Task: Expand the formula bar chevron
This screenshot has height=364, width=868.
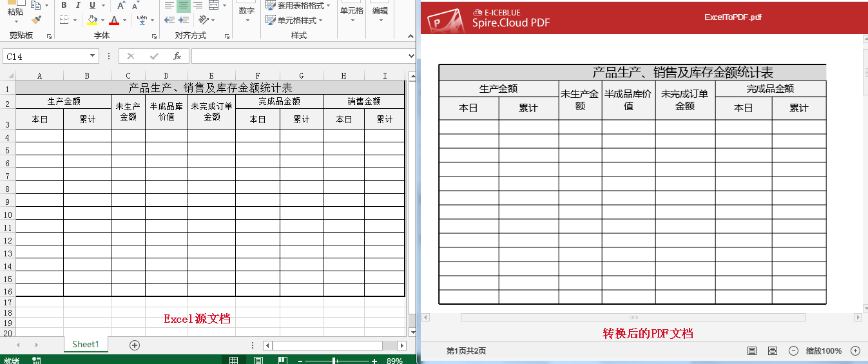Action: click(x=411, y=57)
